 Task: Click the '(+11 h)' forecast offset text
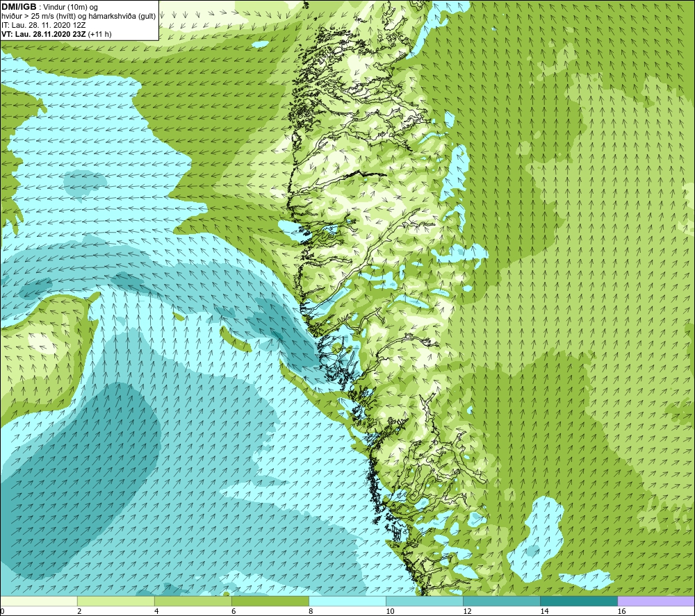[x=99, y=34]
